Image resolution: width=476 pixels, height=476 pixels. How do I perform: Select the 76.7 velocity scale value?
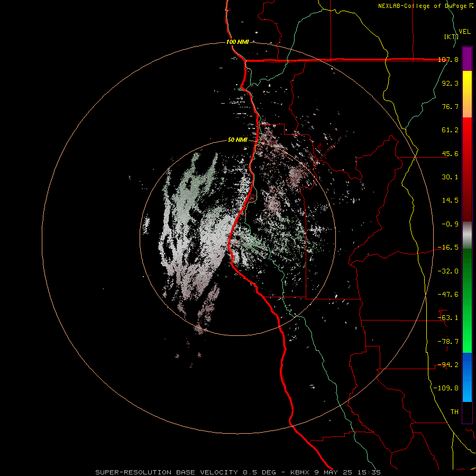450,106
